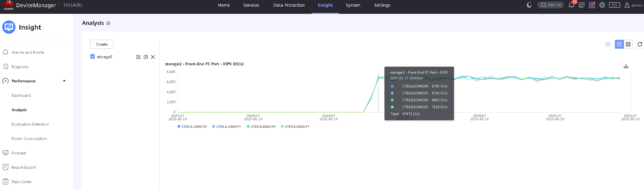Screen dimensions: 644x190
Task: Click the Diagnosis sidebar icon
Action: pyautogui.click(x=6, y=67)
